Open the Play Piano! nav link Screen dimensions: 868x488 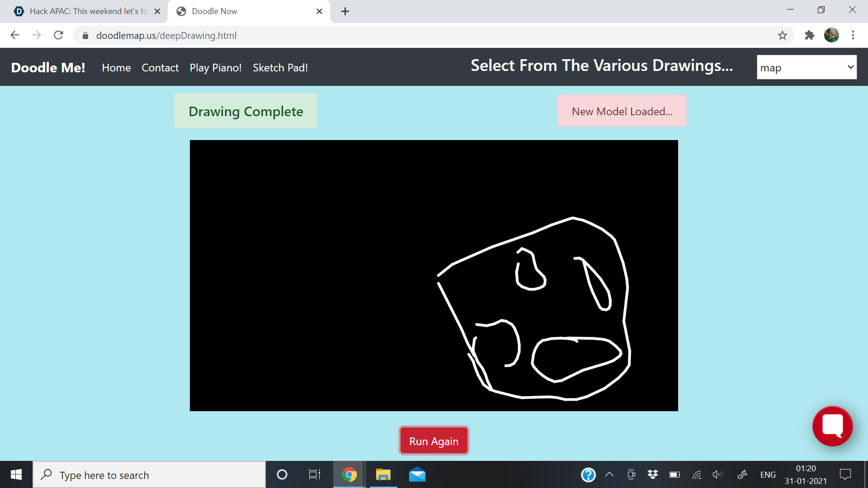pos(216,68)
